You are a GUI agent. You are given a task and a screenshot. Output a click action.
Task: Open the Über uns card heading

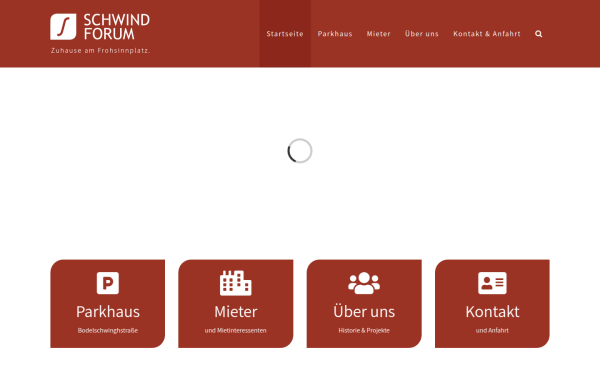364,311
